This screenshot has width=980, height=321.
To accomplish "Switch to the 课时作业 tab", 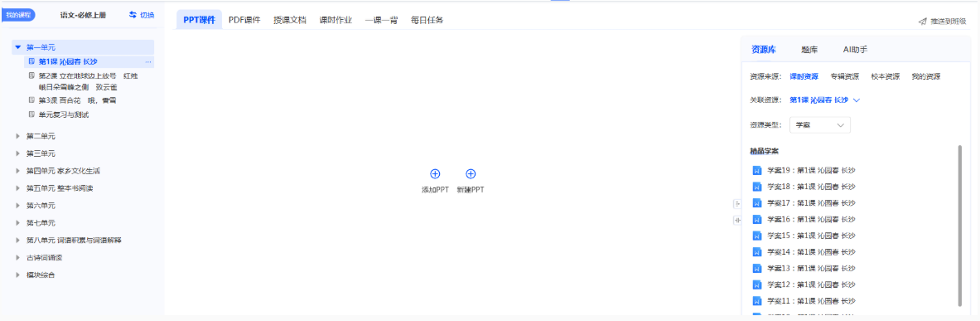I will click(x=336, y=20).
